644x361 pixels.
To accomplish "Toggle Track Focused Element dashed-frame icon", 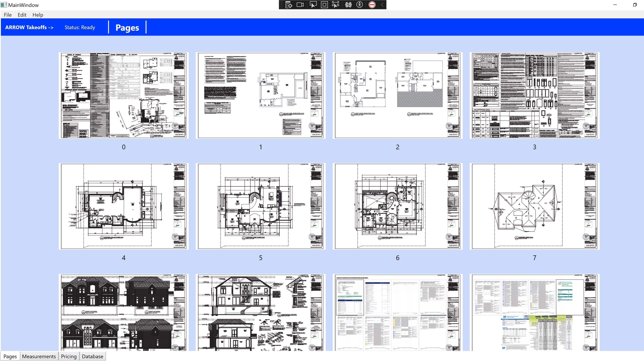I will pyautogui.click(x=336, y=5).
